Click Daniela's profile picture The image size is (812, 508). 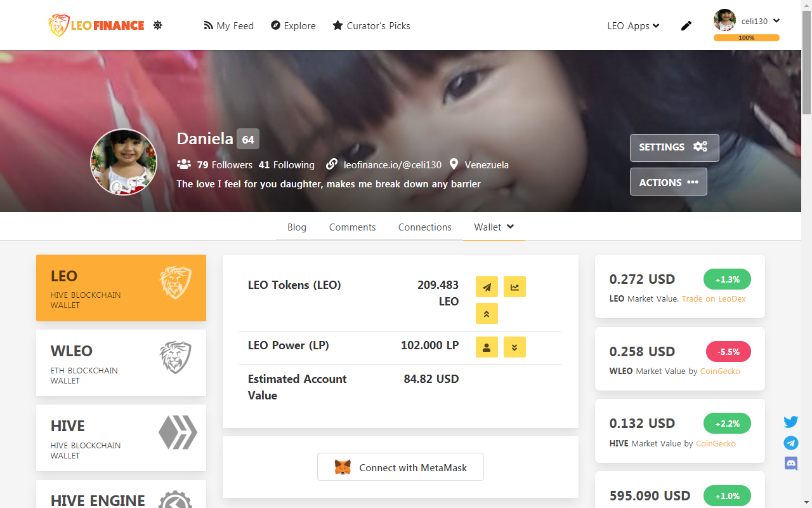124,162
